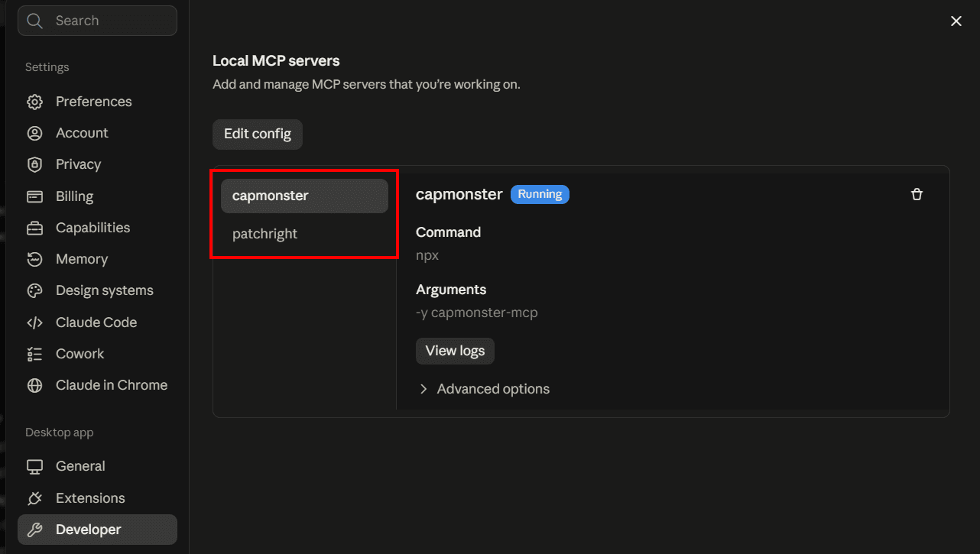Expand Advanced options chevron

[x=423, y=389]
